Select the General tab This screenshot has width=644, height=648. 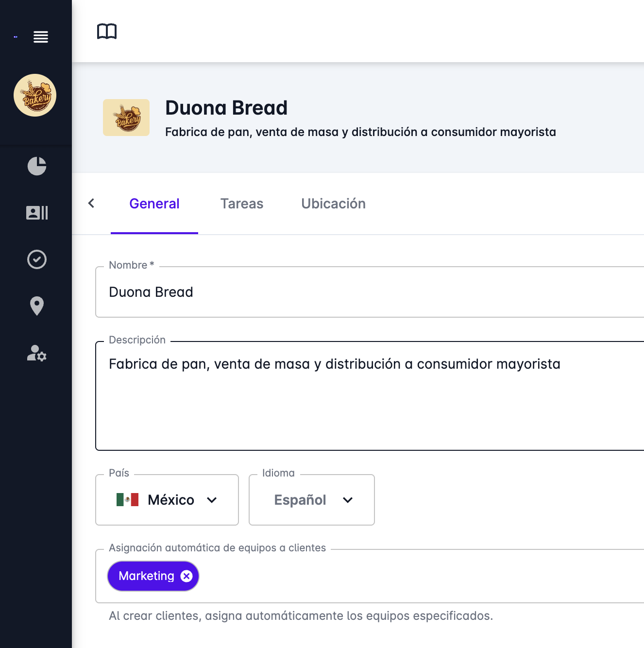click(x=154, y=204)
